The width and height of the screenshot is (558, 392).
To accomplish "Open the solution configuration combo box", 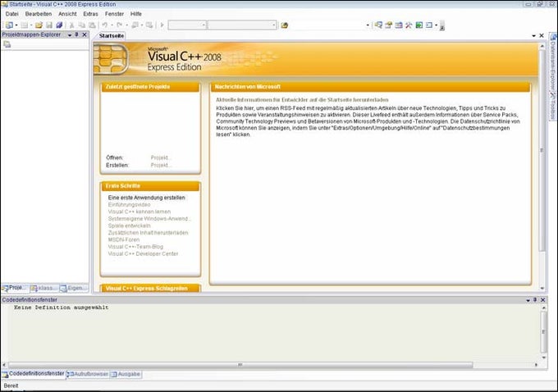I will coord(188,25).
